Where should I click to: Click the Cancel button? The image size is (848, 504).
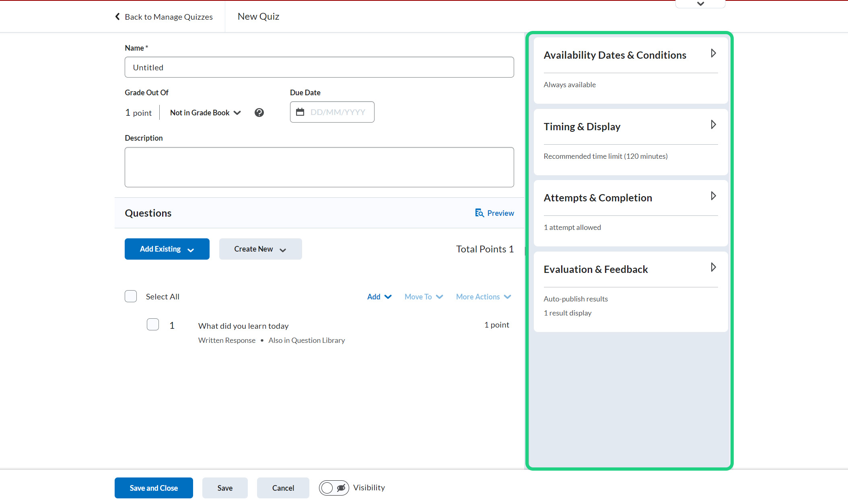[x=283, y=488]
